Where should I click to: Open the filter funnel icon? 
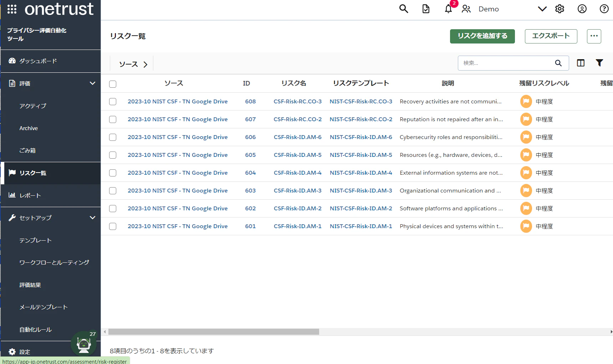coord(599,63)
